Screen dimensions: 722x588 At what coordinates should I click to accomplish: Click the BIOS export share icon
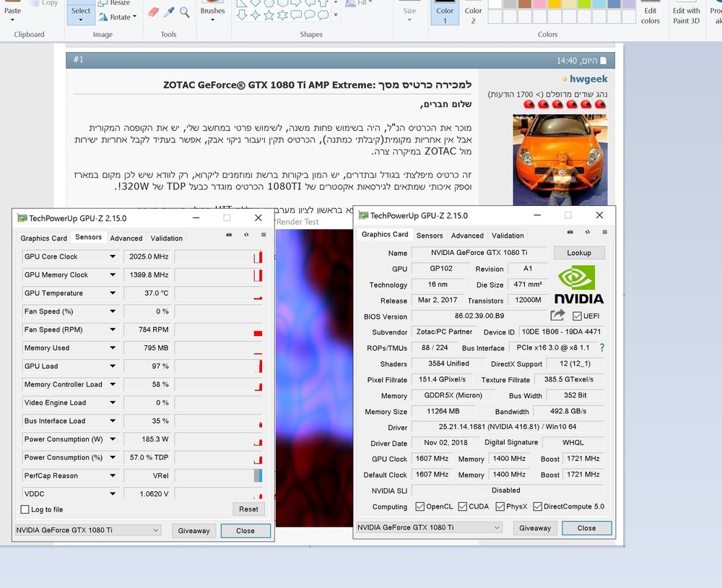click(x=557, y=316)
